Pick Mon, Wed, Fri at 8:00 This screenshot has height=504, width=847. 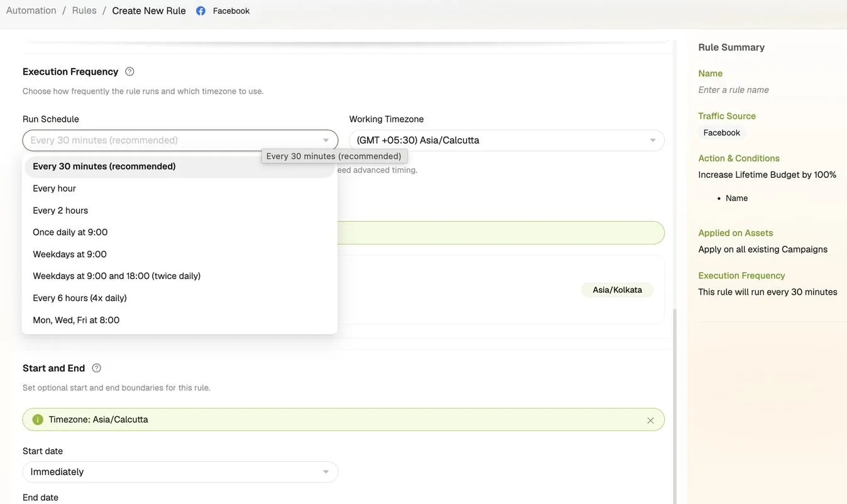point(180,320)
